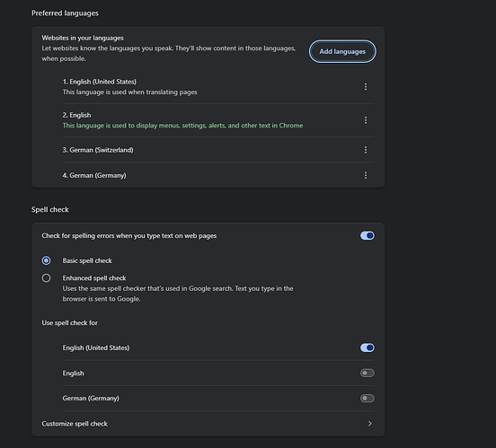The image size is (496, 448).
Task: Disable spell check for English (United States)
Action: (367, 347)
